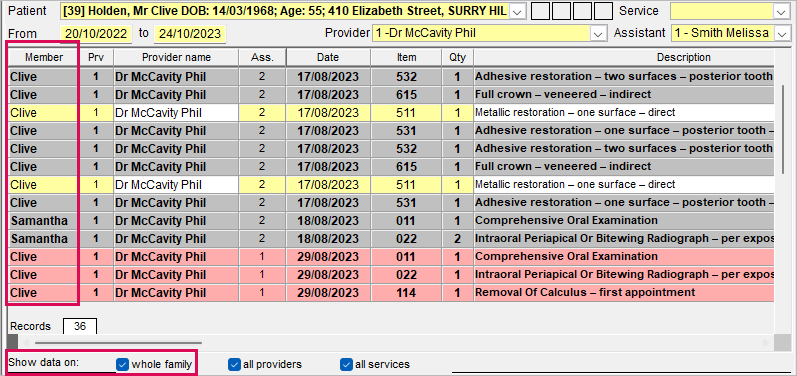Uncheck the all providers checkbox
The height and width of the screenshot is (376, 797).
tap(234, 364)
